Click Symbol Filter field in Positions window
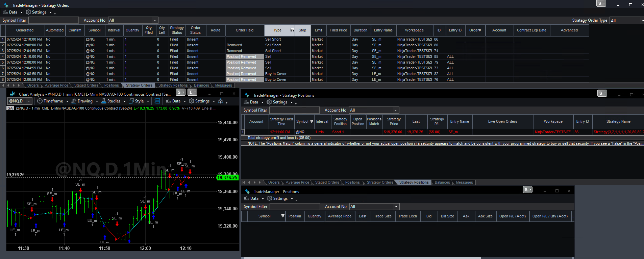 [295, 207]
